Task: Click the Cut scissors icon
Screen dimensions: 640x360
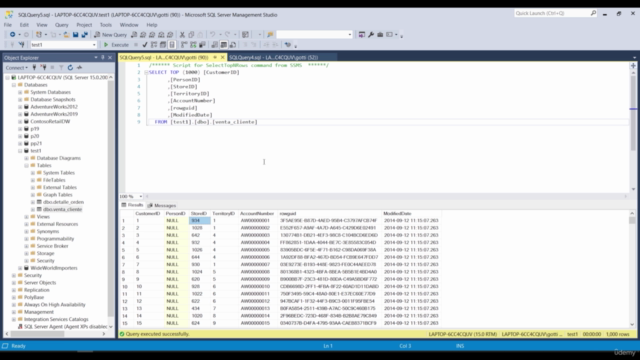Action: coord(182,35)
